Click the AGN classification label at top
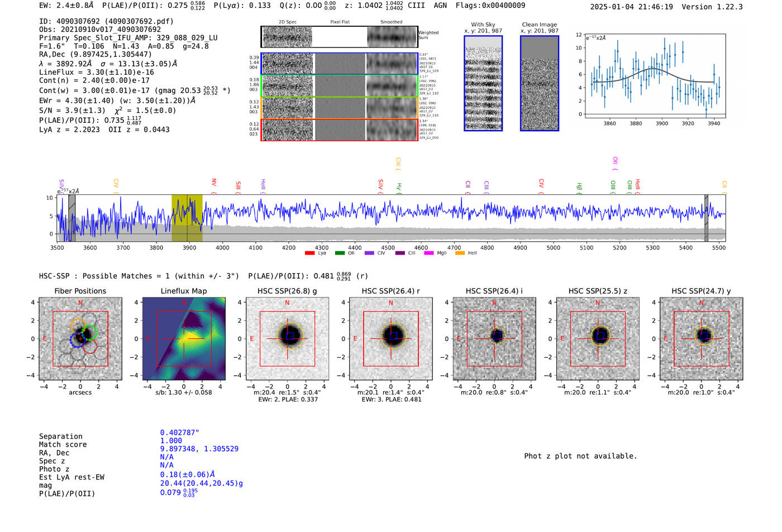The height and width of the screenshot is (532, 782). (x=440, y=6)
